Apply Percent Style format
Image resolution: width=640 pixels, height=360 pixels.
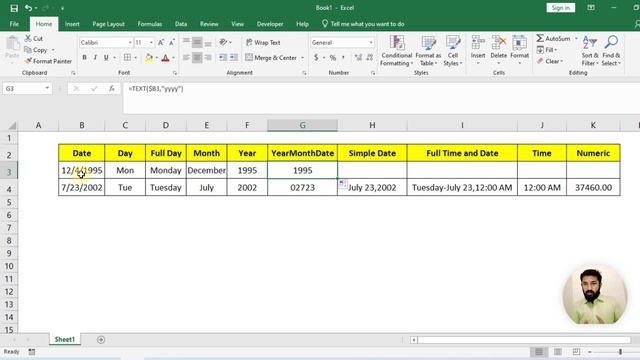(333, 58)
